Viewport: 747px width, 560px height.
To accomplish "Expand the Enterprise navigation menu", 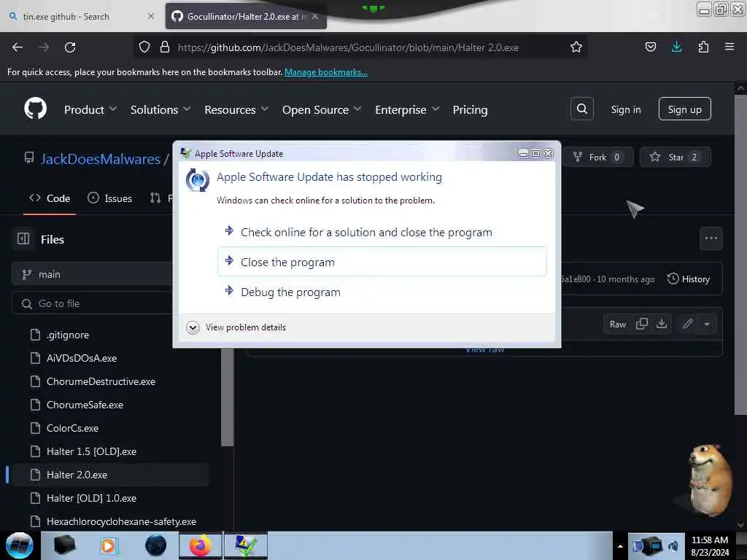I will [407, 110].
